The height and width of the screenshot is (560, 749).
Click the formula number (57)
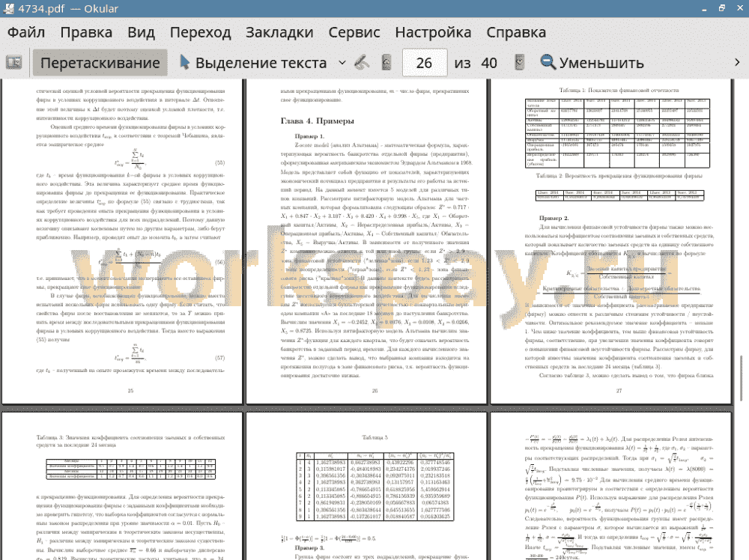(x=219, y=358)
